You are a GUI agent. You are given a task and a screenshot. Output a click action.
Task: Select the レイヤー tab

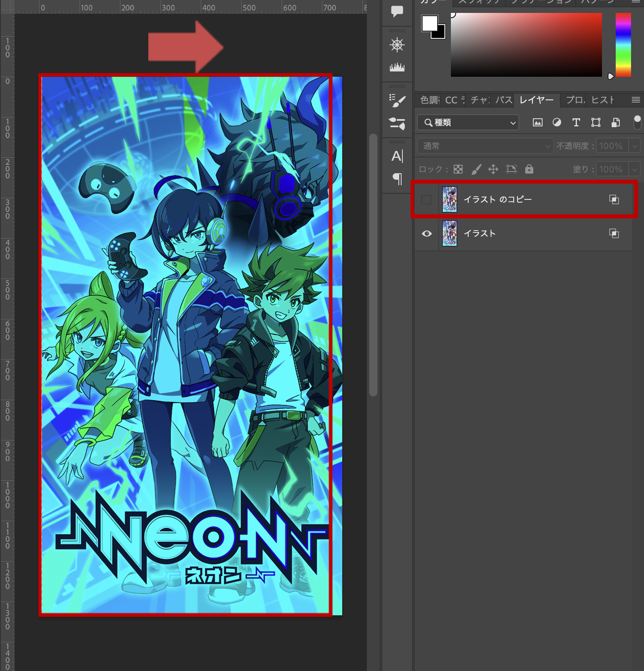(x=537, y=100)
